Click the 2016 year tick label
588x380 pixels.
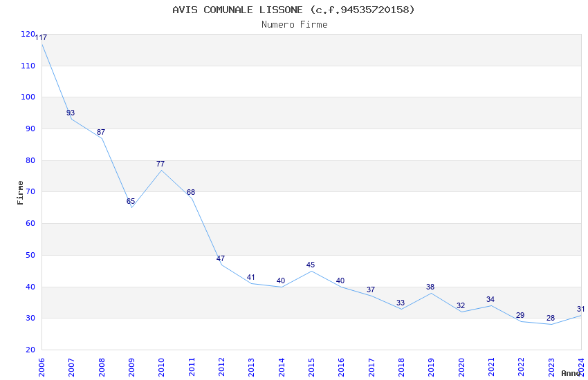341,368
